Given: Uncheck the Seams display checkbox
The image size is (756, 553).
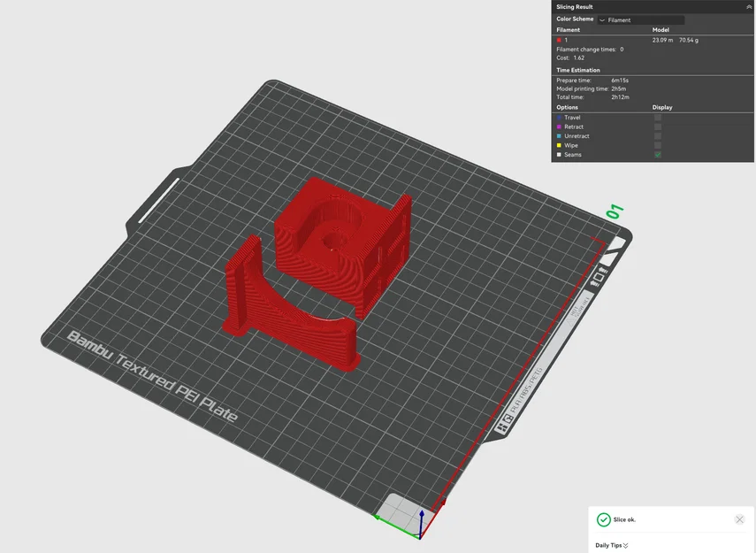Looking at the screenshot, I should click(658, 155).
